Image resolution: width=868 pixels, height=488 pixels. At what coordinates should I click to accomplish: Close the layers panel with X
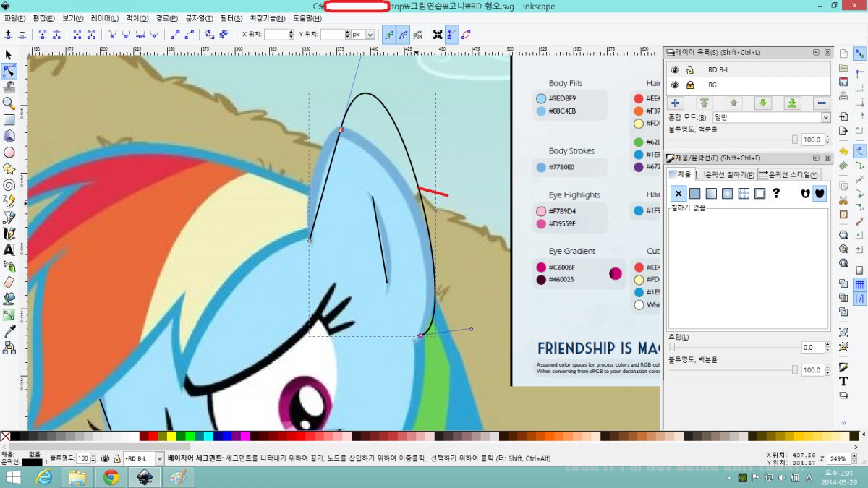[827, 52]
